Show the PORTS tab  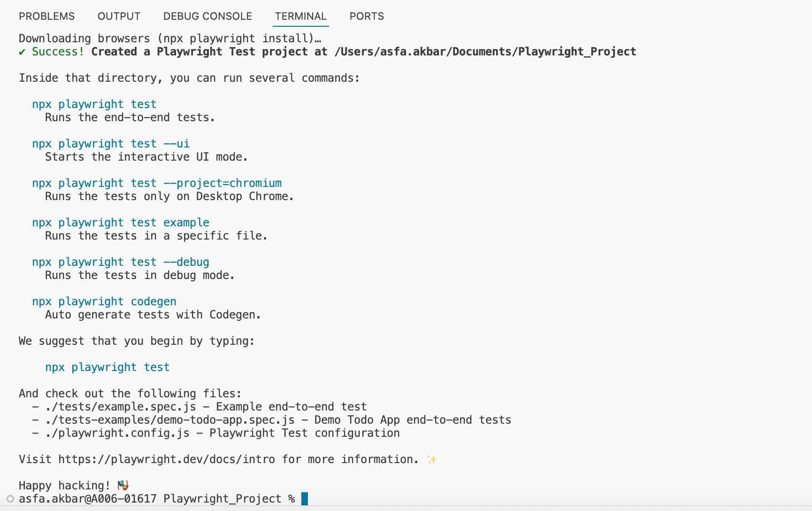(x=367, y=16)
